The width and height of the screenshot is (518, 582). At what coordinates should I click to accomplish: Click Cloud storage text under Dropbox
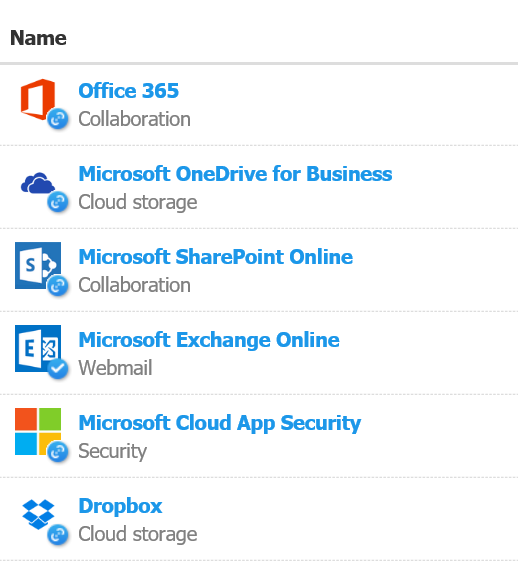138,534
